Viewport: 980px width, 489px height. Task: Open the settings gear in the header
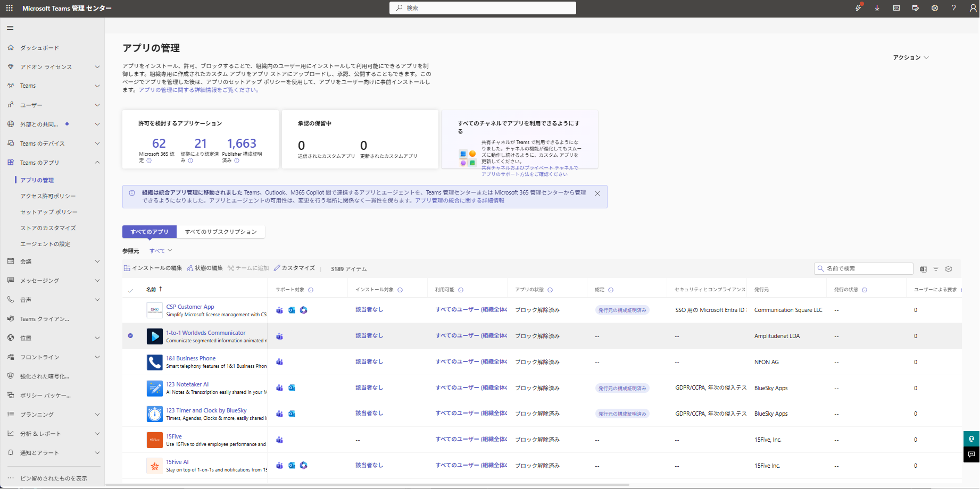[935, 8]
